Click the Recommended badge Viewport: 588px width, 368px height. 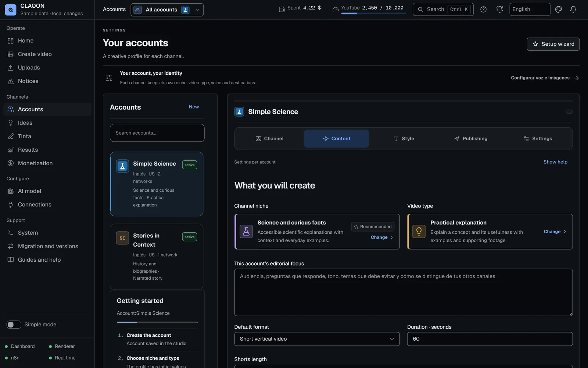click(373, 227)
